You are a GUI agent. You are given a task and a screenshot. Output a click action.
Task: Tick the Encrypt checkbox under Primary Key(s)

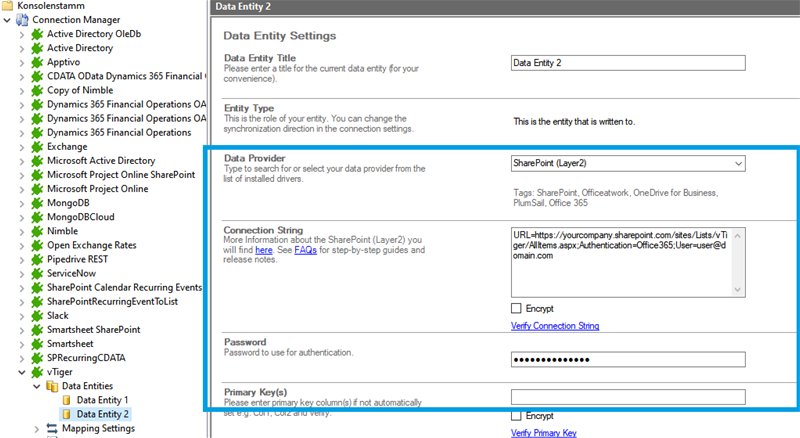tap(516, 416)
